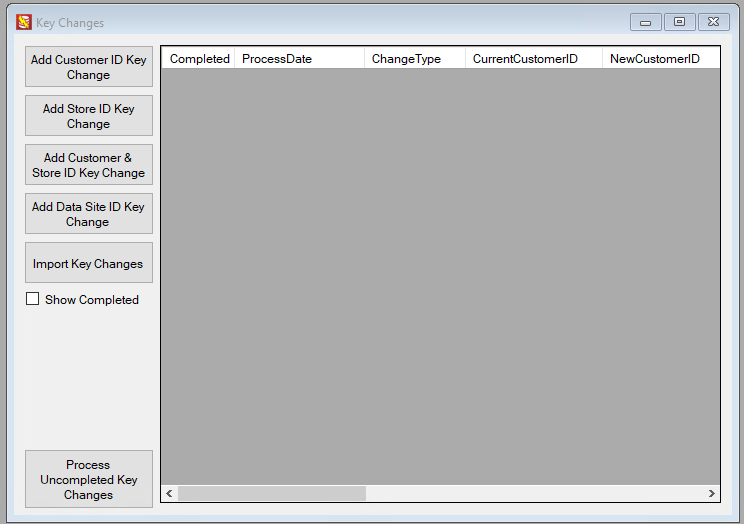The height and width of the screenshot is (524, 744).
Task: Close the Key Changes window
Action: coord(714,22)
